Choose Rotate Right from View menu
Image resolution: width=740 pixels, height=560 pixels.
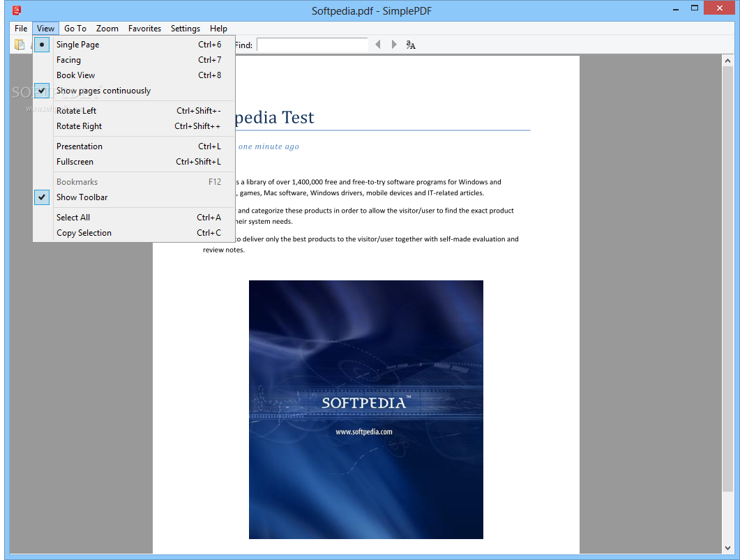[134, 126]
